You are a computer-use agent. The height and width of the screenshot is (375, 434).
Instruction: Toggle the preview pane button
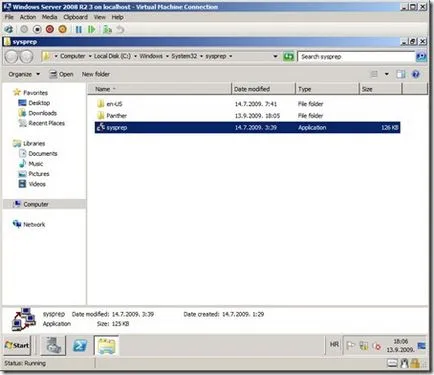point(400,74)
